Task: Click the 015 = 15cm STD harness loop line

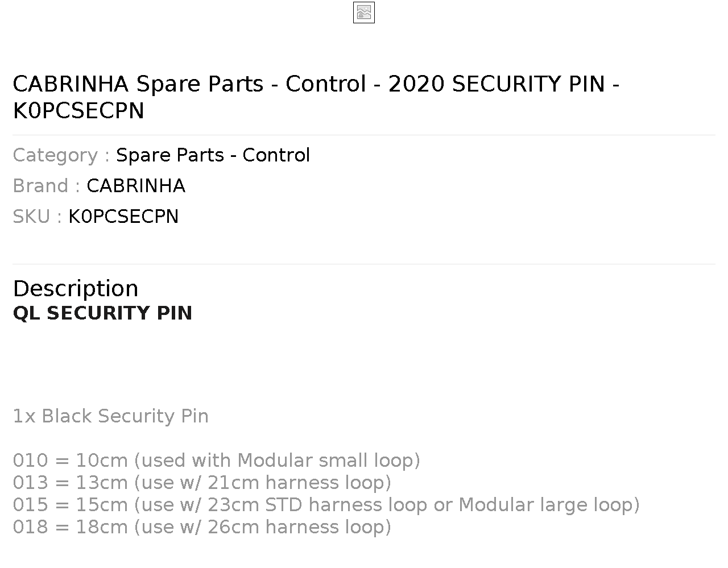Action: click(326, 505)
